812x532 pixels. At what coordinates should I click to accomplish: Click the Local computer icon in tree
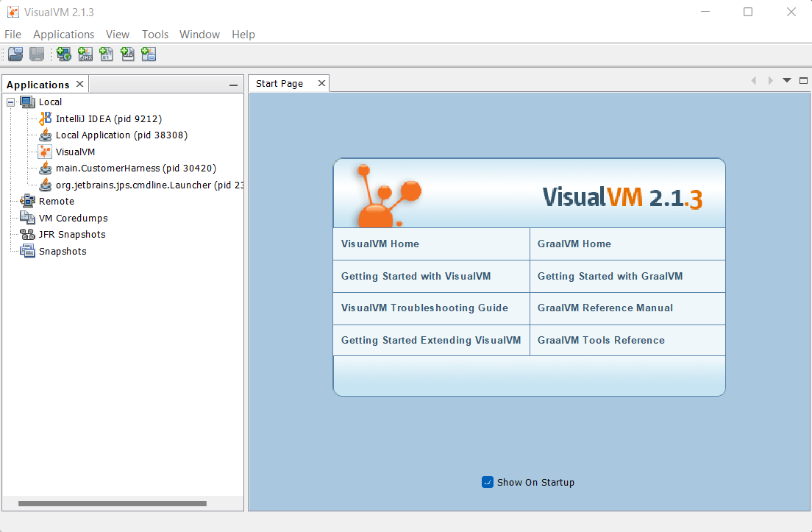click(27, 102)
